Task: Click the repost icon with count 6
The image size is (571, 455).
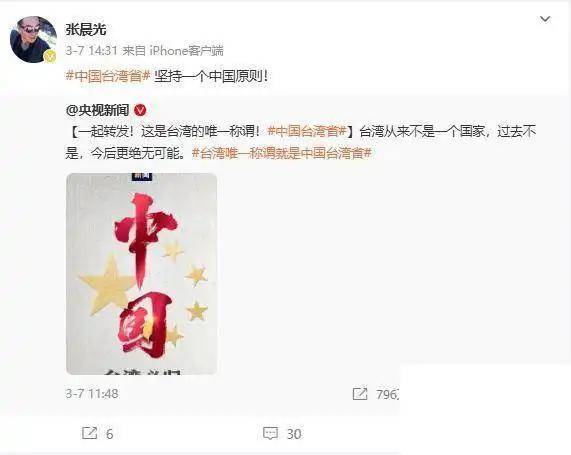Action: [89, 434]
